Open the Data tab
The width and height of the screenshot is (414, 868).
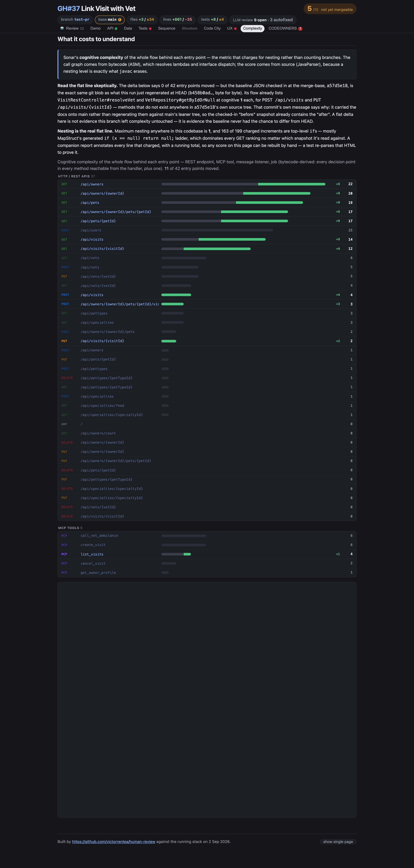coord(128,28)
